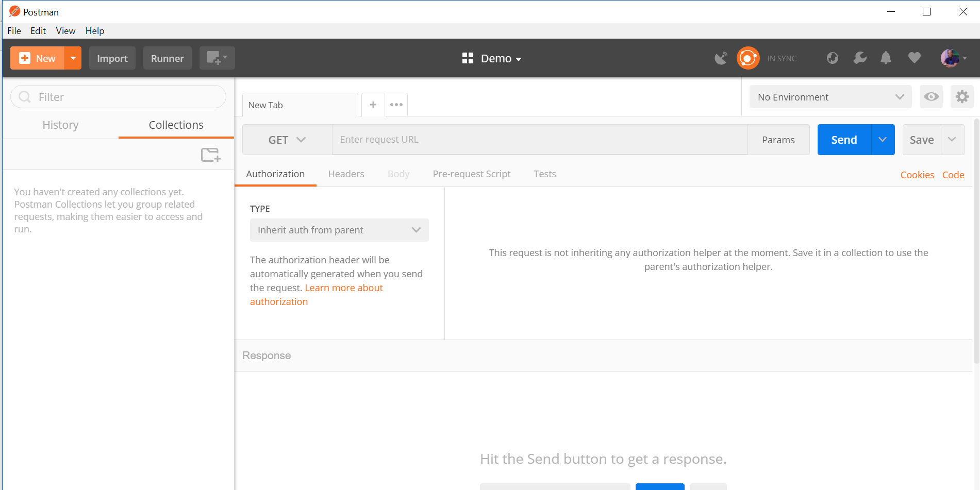Open the Edit menu
This screenshot has width=980, height=490.
tap(38, 31)
